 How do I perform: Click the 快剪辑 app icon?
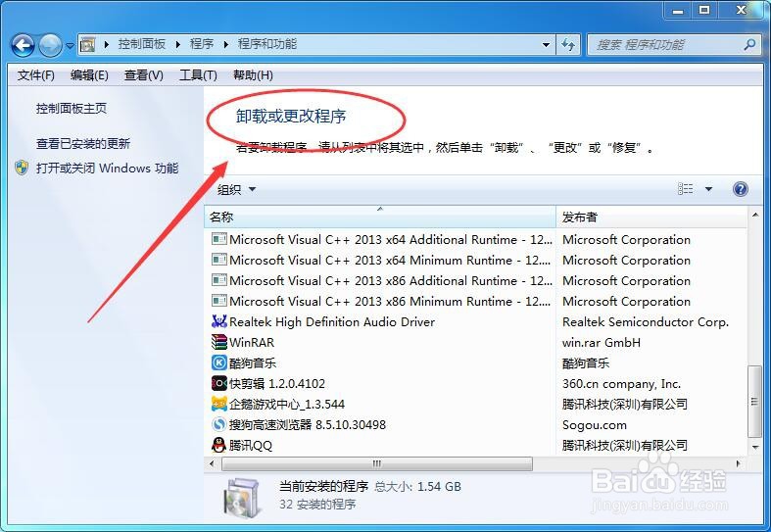tap(218, 383)
